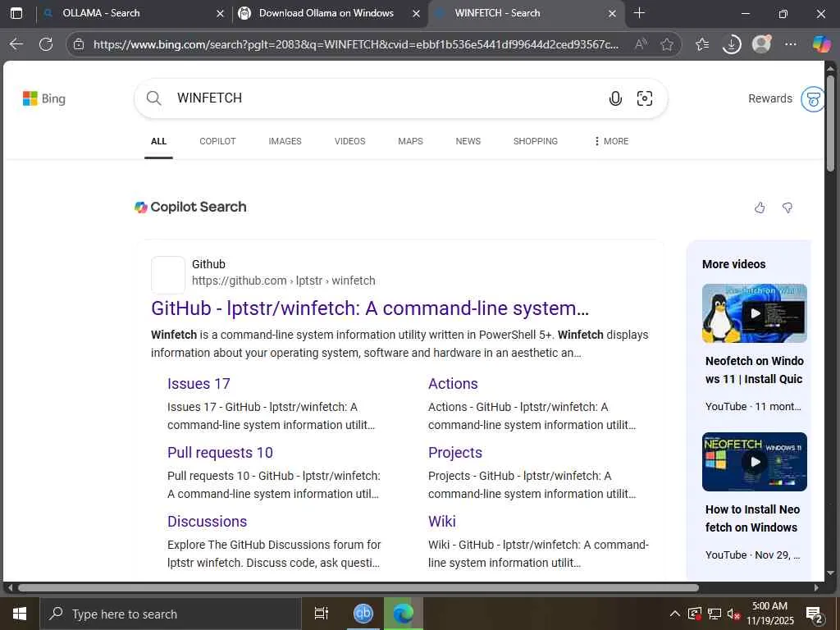Open GitHub - lptstr/winfetch result title
Viewport: 840px width, 630px height.
click(x=370, y=308)
